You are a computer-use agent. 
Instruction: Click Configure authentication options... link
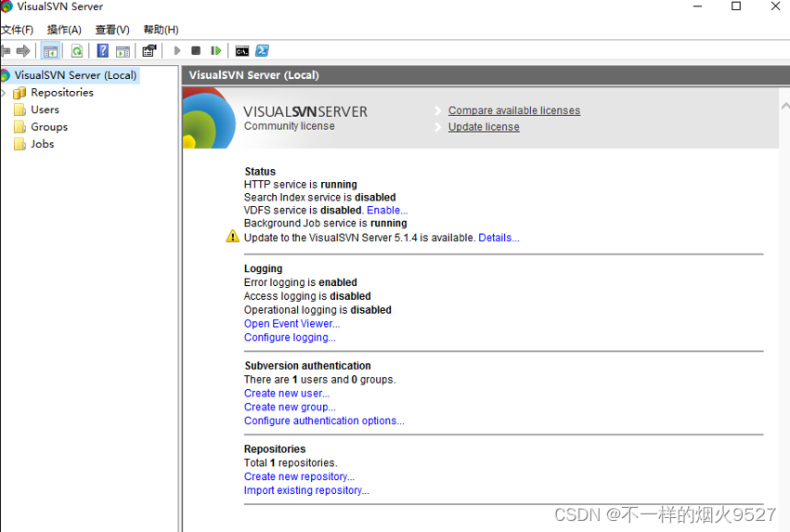(x=324, y=421)
